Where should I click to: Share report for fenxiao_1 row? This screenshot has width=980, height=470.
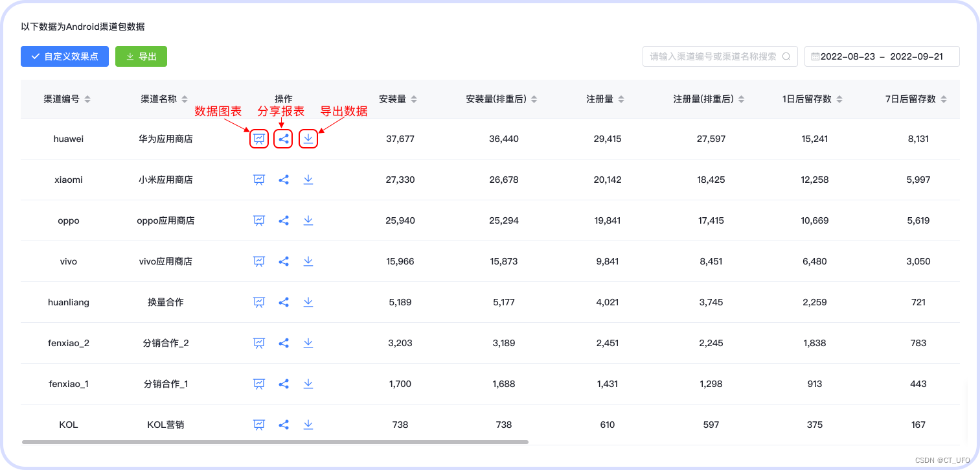click(x=284, y=384)
